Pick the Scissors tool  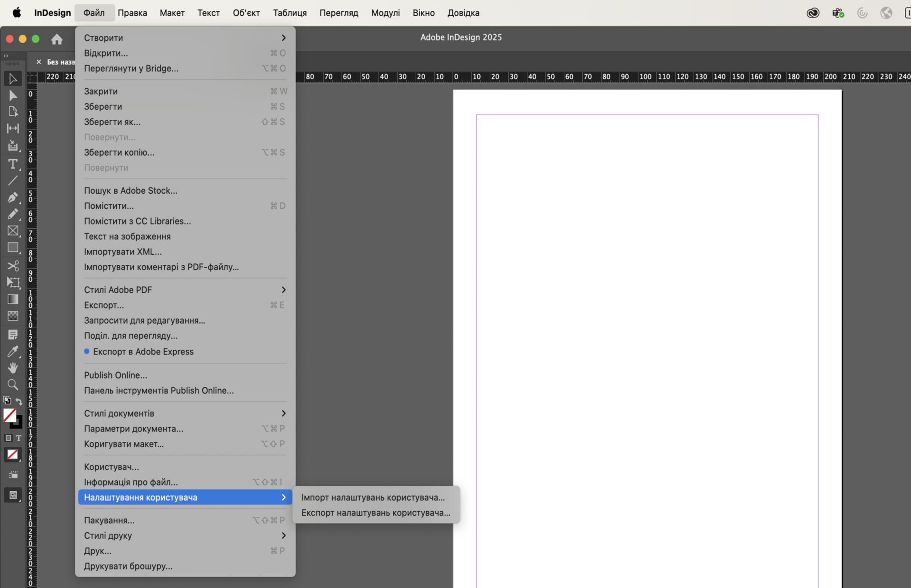[13, 265]
